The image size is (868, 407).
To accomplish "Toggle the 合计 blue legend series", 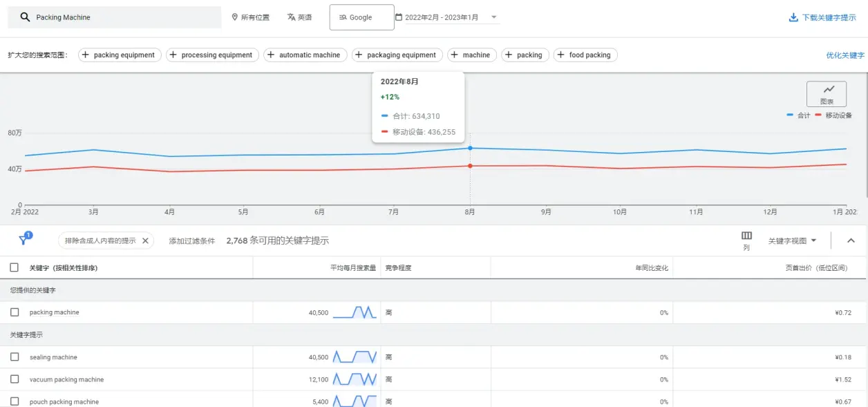I will coord(799,115).
